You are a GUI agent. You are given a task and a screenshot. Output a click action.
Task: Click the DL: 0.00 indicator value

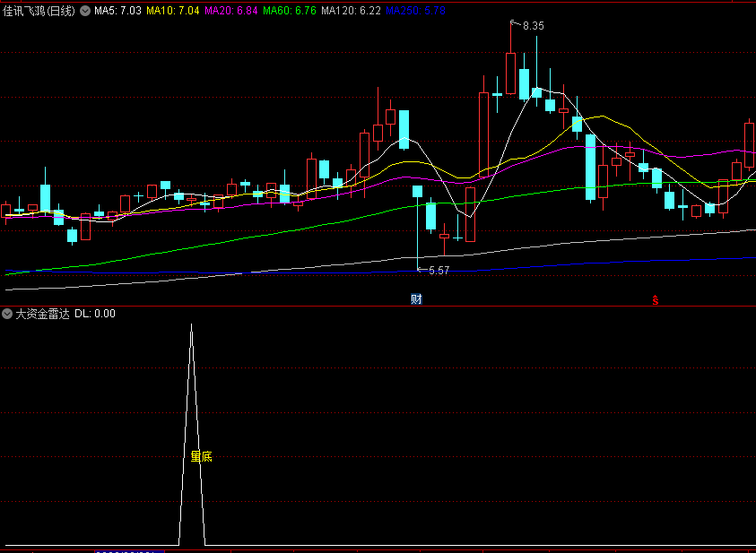point(95,314)
